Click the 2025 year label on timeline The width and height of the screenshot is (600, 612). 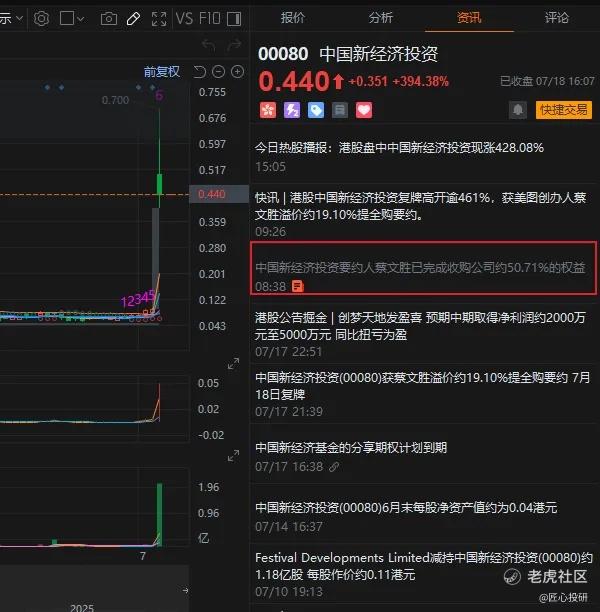(82, 608)
